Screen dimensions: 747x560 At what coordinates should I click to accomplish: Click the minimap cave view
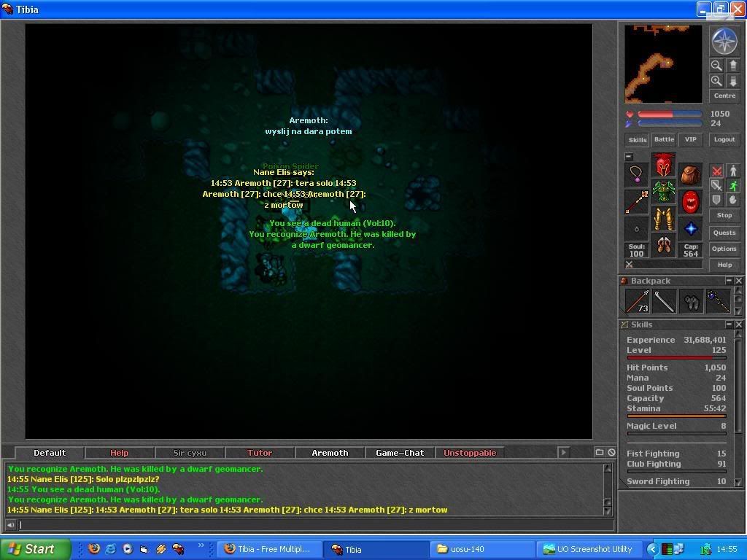coord(664,64)
